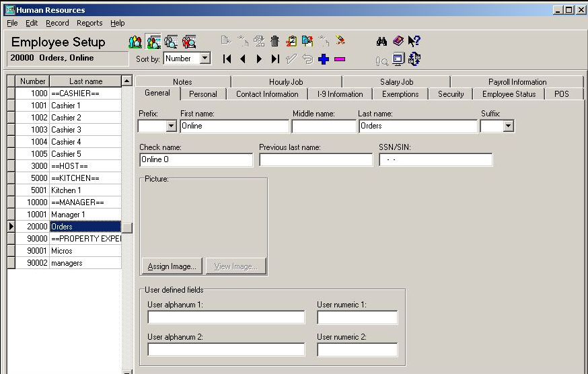The image size is (588, 374).
Task: Click the clipboard with scissors icon
Action: pyautogui.click(x=291, y=41)
